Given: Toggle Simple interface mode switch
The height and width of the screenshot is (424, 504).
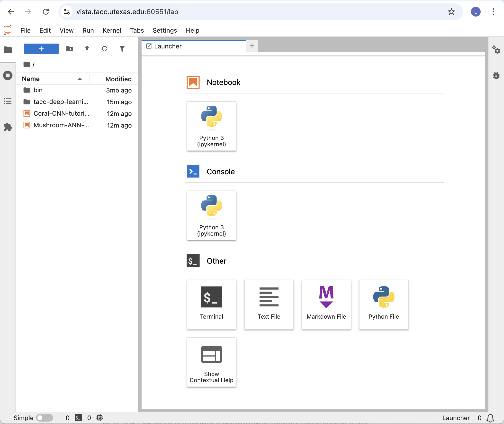Looking at the screenshot, I should (x=45, y=418).
